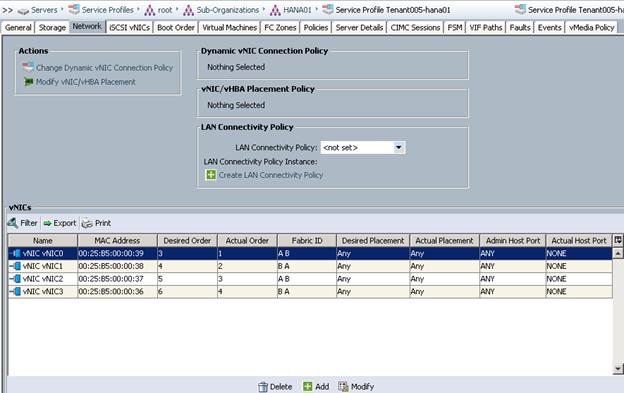Click Change Dynamic vNIC Connection Policy link
This screenshot has height=393, width=624.
pyautogui.click(x=104, y=68)
